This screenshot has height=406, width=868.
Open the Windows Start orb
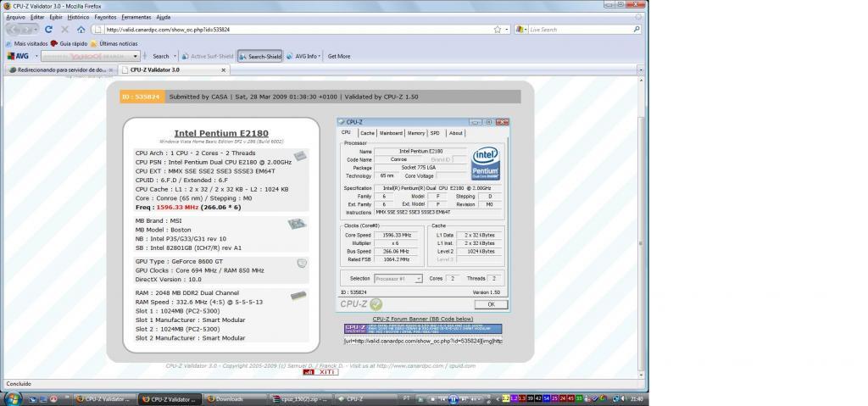[13, 399]
